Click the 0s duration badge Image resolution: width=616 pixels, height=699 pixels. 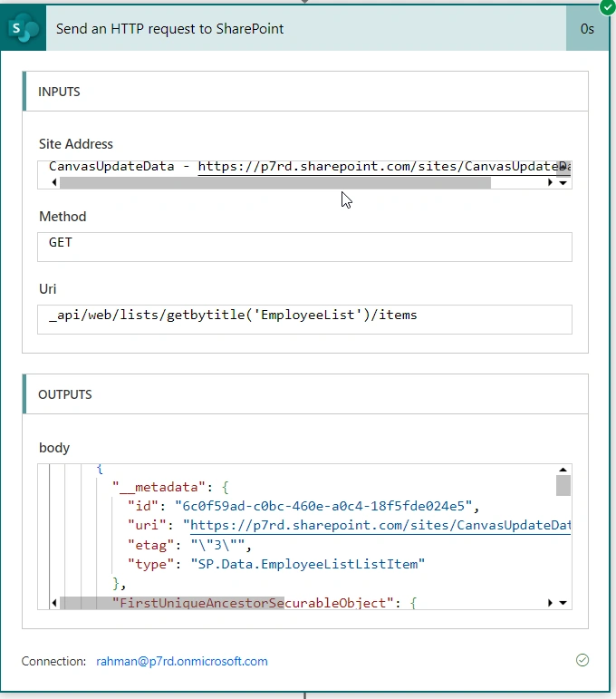[587, 29]
